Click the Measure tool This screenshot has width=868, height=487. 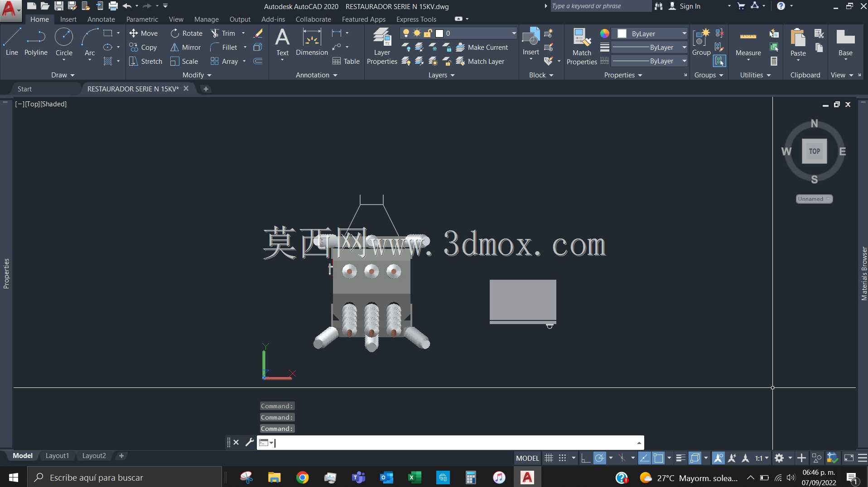point(748,43)
